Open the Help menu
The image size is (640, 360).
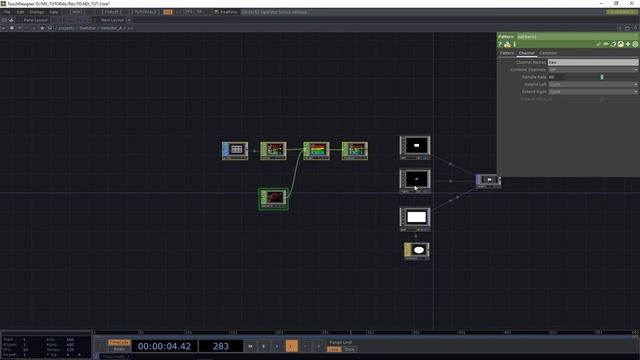pyautogui.click(x=54, y=12)
